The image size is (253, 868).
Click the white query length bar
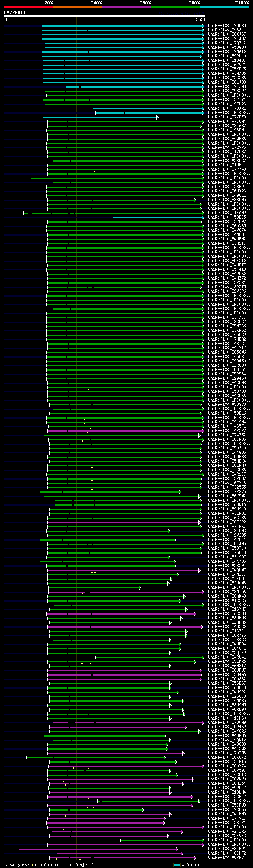tap(104, 16)
